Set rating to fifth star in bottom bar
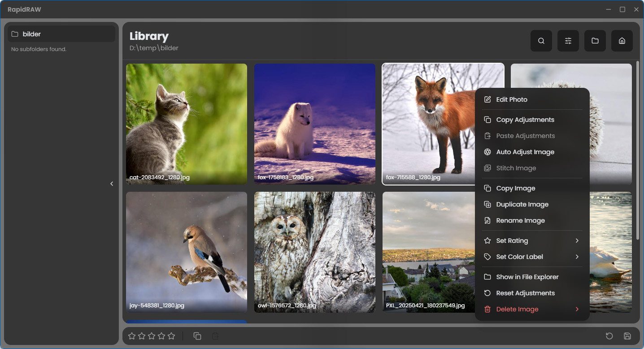This screenshot has width=644, height=349. tap(171, 336)
